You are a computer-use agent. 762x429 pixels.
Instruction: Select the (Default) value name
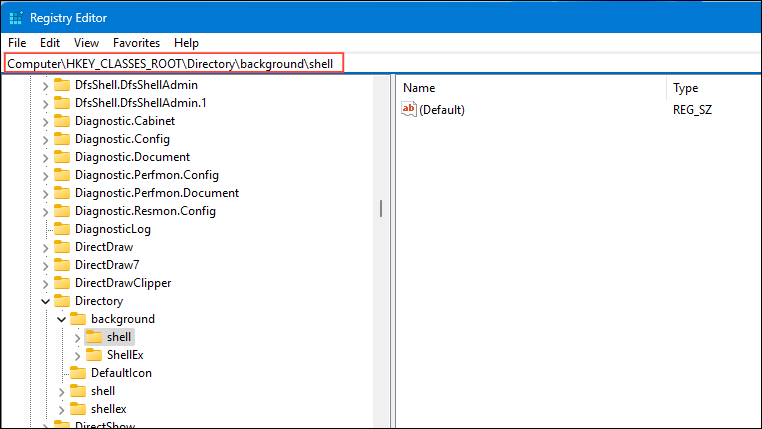pyautogui.click(x=442, y=110)
